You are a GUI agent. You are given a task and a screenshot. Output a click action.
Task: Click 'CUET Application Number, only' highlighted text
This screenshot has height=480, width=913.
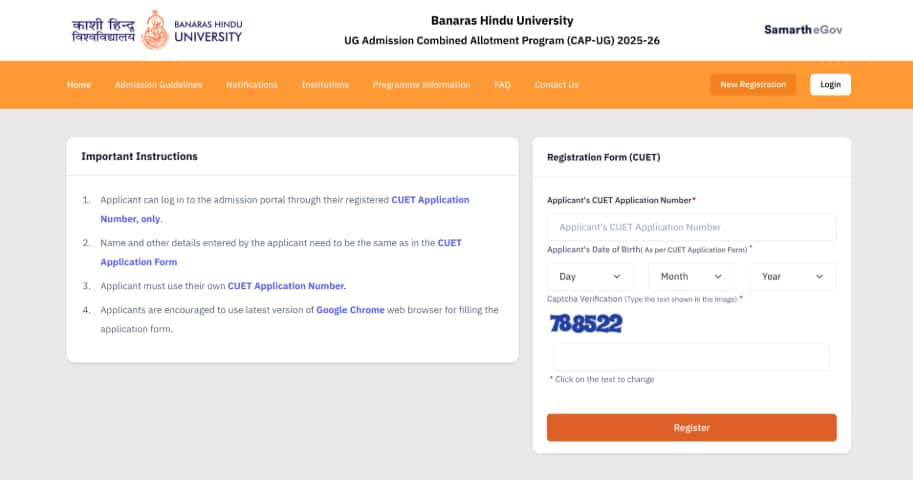click(x=285, y=209)
